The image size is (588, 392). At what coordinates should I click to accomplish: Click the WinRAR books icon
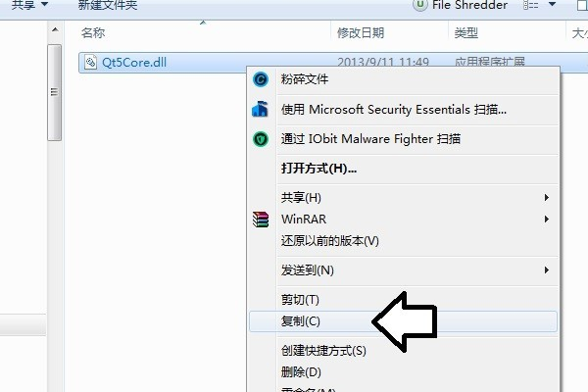pos(261,220)
